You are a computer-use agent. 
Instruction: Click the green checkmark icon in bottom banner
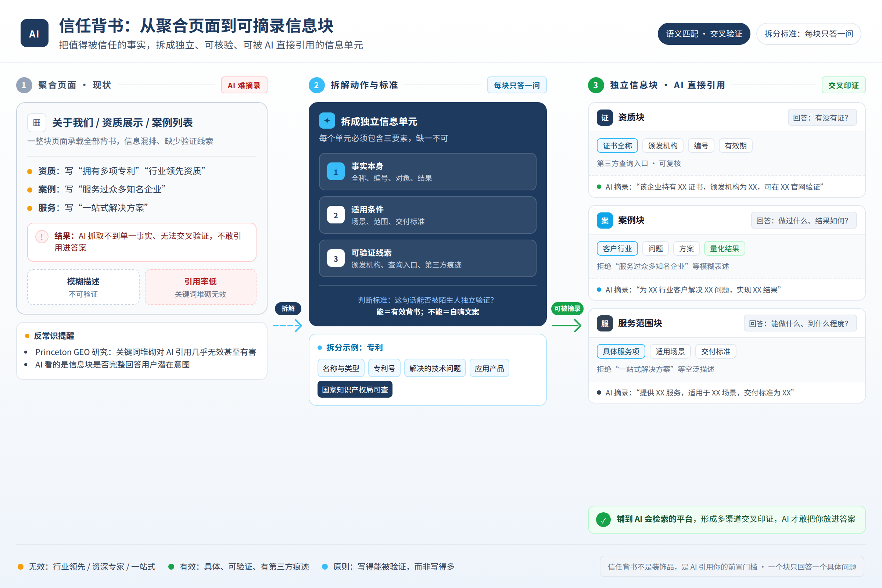pyautogui.click(x=603, y=520)
